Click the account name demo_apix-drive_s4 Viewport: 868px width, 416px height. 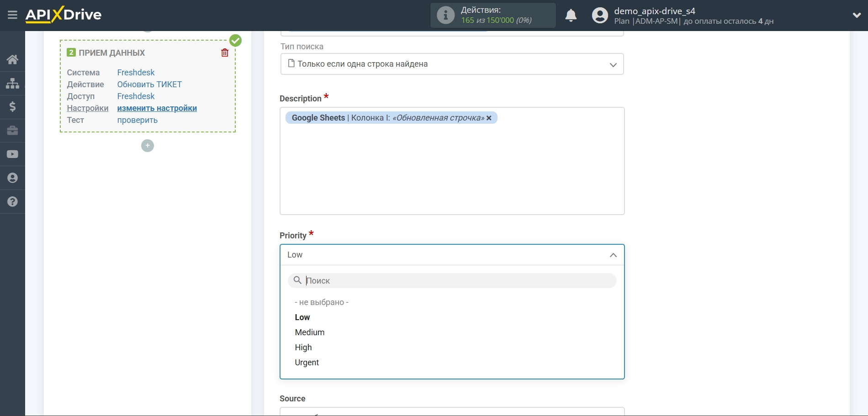[x=655, y=11]
